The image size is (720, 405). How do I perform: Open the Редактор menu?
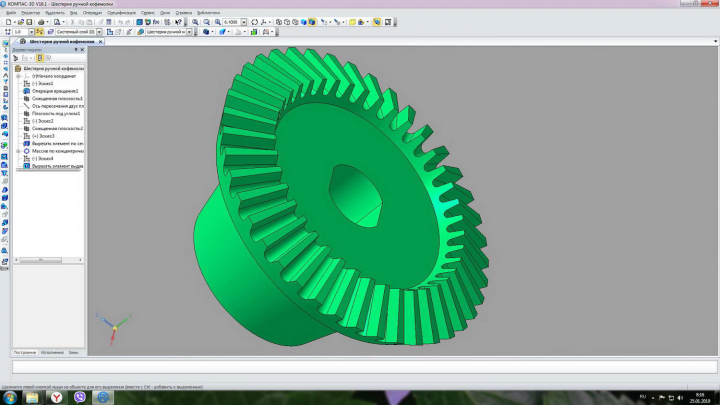[31, 13]
